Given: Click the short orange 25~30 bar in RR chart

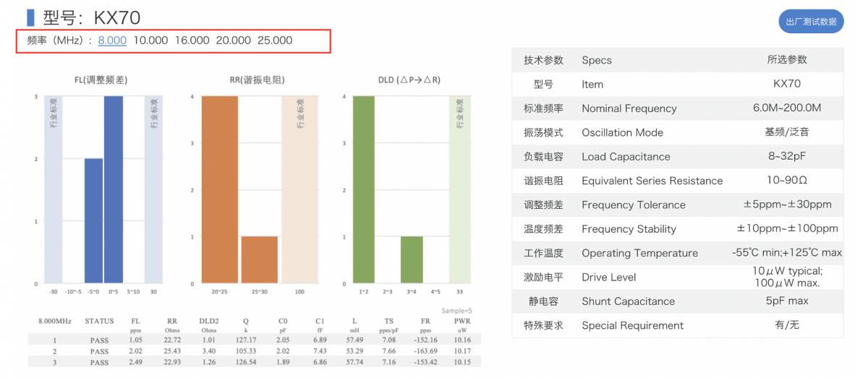Looking at the screenshot, I should [x=259, y=259].
